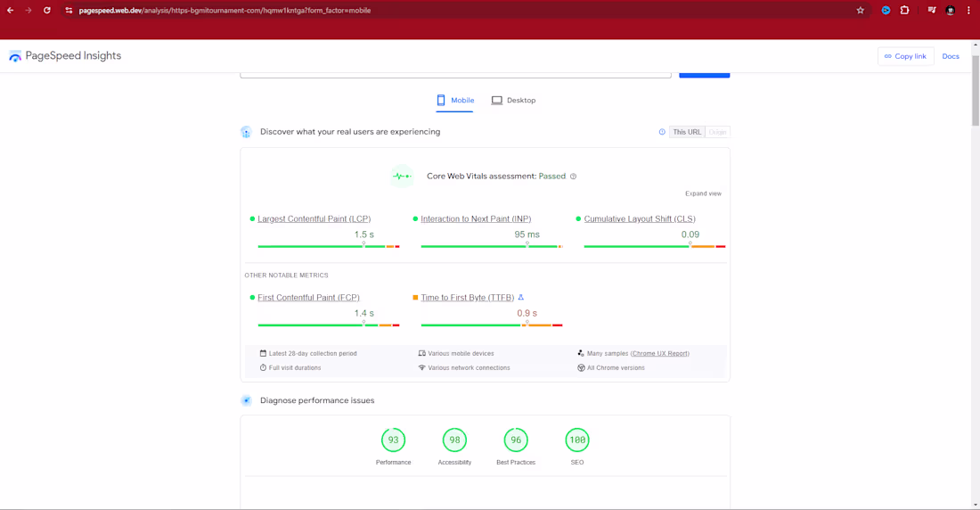Open the media control icon in toolbar
This screenshot has height=510, width=980.
tap(932, 10)
